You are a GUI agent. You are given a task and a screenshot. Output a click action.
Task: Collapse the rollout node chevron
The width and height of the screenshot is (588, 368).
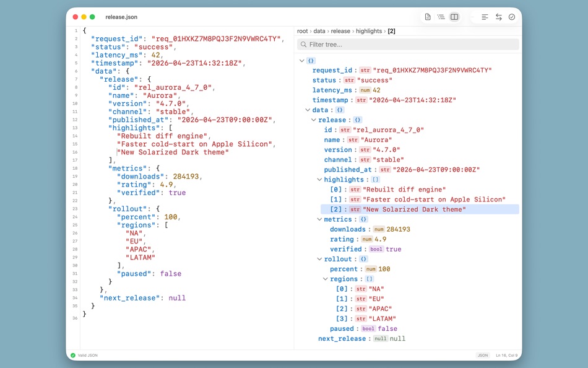coord(319,259)
